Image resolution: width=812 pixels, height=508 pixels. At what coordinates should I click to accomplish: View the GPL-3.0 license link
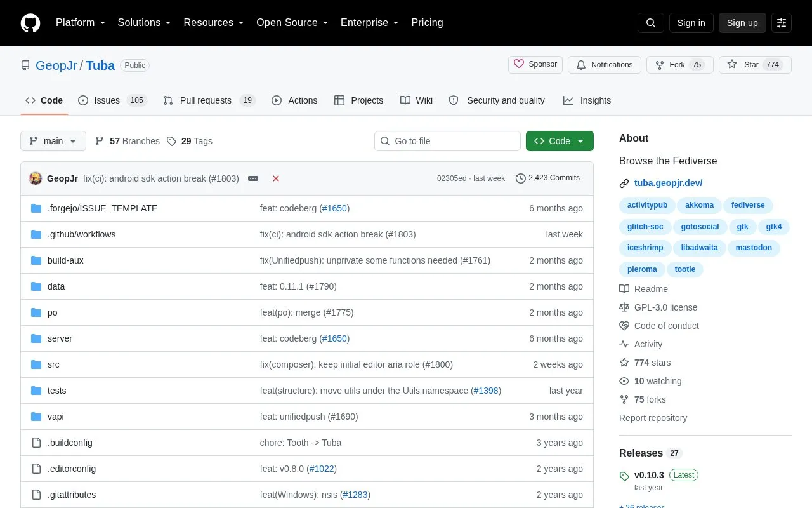click(x=658, y=307)
